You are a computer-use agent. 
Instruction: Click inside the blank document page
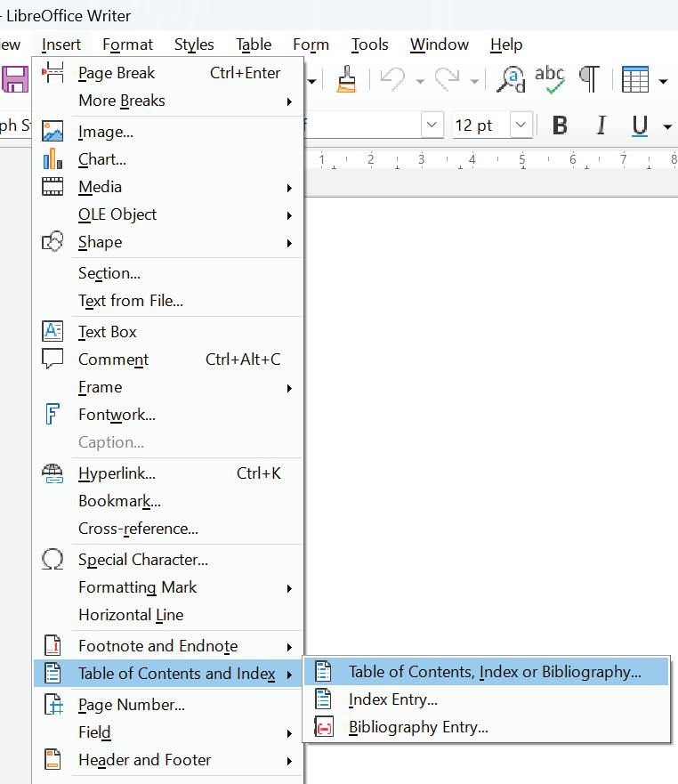[490, 425]
